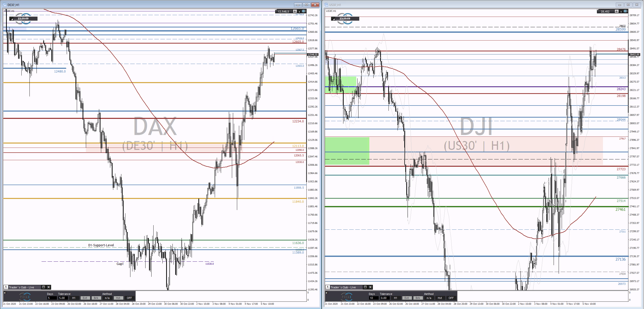This screenshot has height=309, width=644.
Task: Click the Trader's Club - Live label in DAX
Action: [x=22, y=287]
